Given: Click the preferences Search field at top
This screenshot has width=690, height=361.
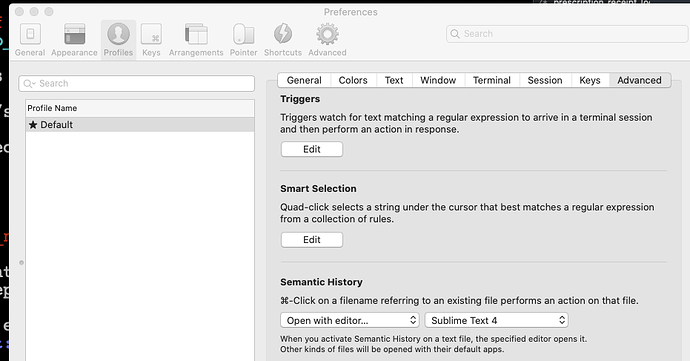Looking at the screenshot, I should point(567,34).
